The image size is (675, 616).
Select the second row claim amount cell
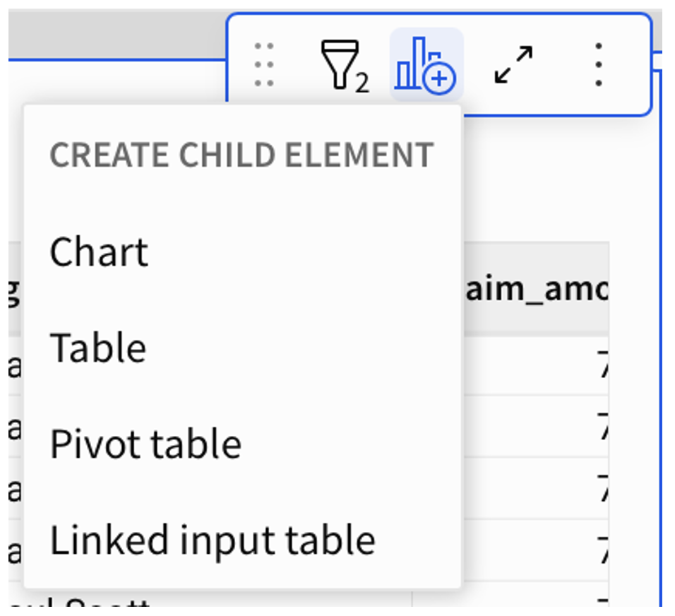point(535,427)
